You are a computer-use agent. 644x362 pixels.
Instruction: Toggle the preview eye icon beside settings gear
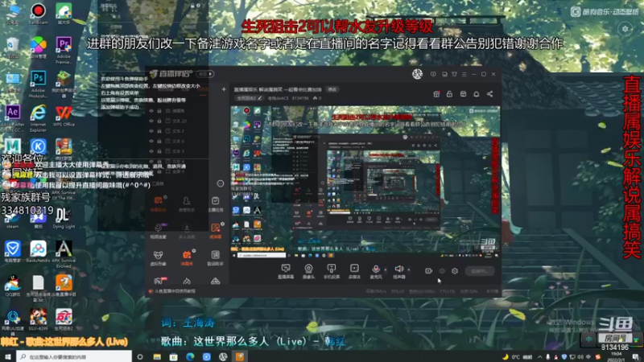442,271
